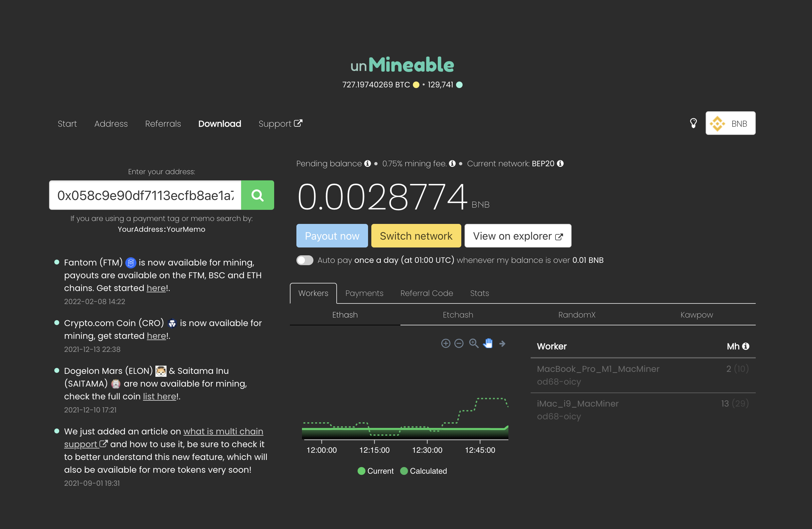Open the 'what is multi chain support' link
The image size is (812, 529).
(x=164, y=438)
